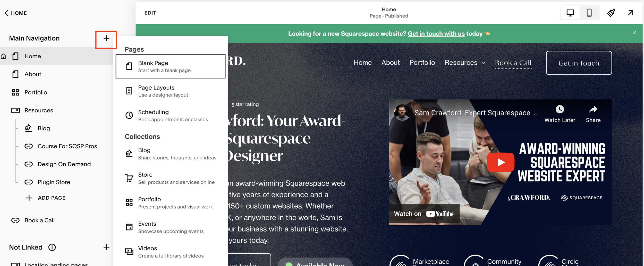Go back using the HOME chevron
Screen dimensions: 644x266
pos(15,13)
